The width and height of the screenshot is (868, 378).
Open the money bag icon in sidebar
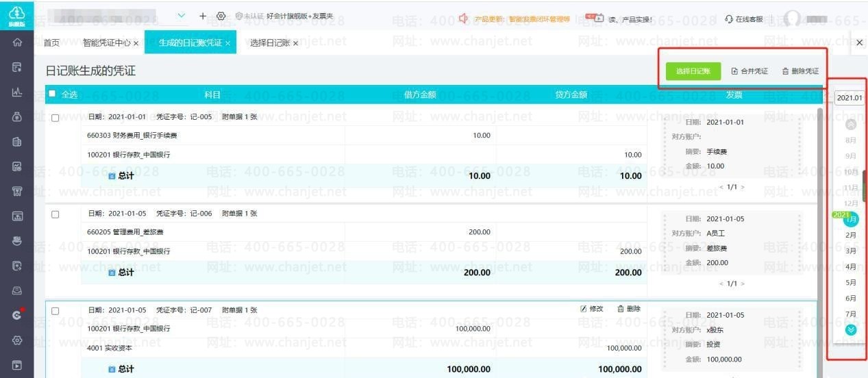coord(17,117)
